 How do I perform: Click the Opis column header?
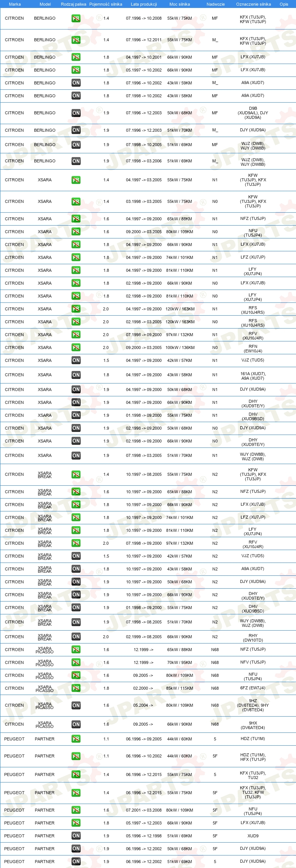284,4
